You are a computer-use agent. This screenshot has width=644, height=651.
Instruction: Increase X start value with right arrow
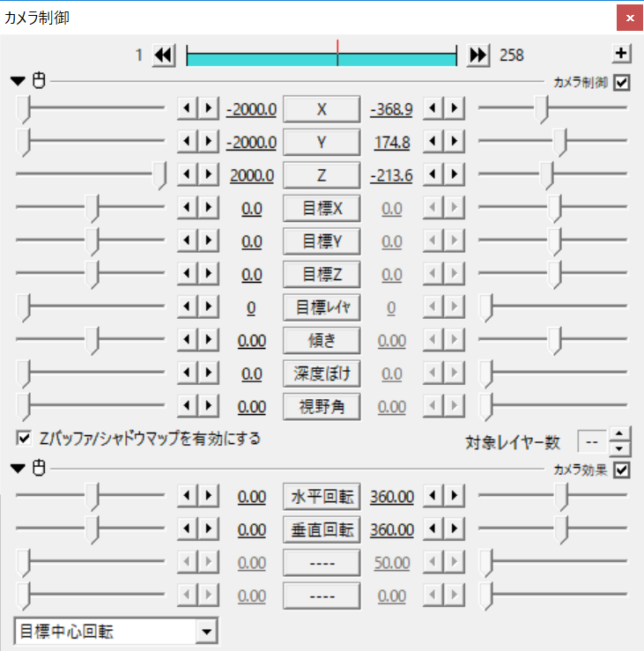coord(209,108)
